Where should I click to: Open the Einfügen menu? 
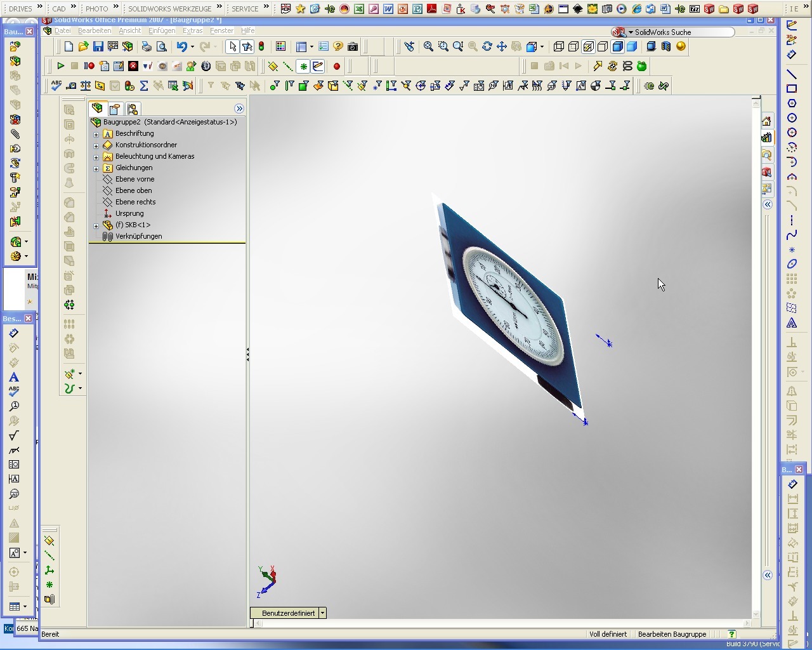tap(161, 30)
